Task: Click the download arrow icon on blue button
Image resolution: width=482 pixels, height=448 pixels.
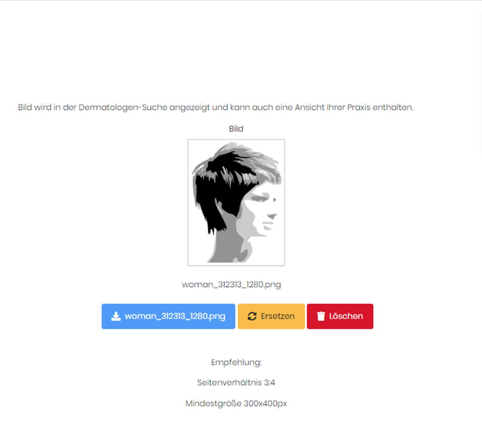Action: pos(116,316)
